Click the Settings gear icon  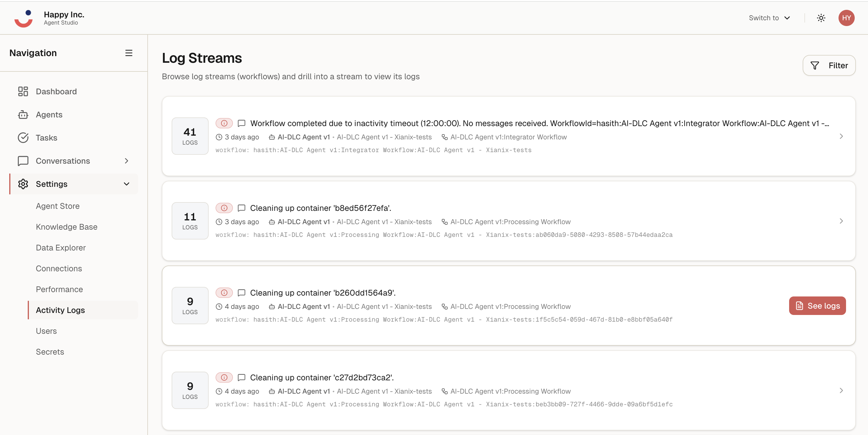23,184
